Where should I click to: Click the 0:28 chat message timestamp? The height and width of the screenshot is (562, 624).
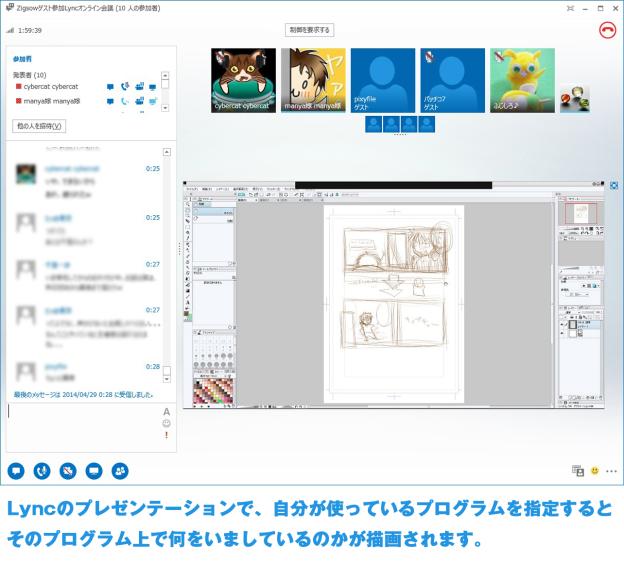[x=152, y=367]
